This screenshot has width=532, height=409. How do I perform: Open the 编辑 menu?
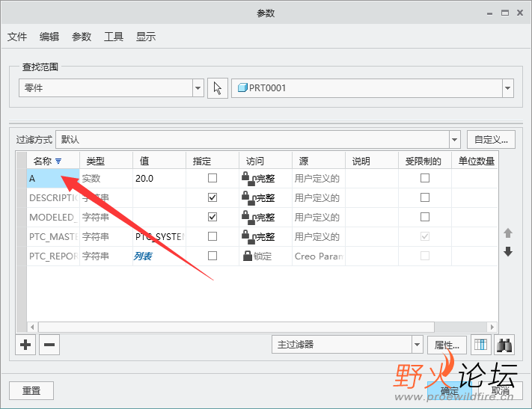(49, 37)
